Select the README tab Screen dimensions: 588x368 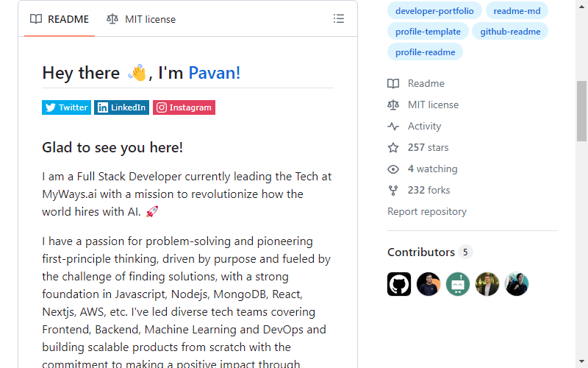tap(60, 19)
